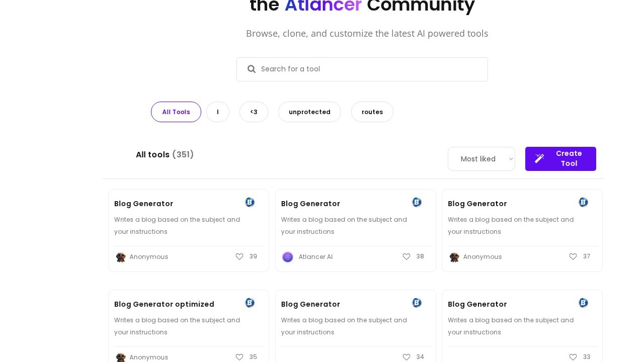Click the badge icon on Blog Generator optimized
644x362 pixels.
point(250,303)
